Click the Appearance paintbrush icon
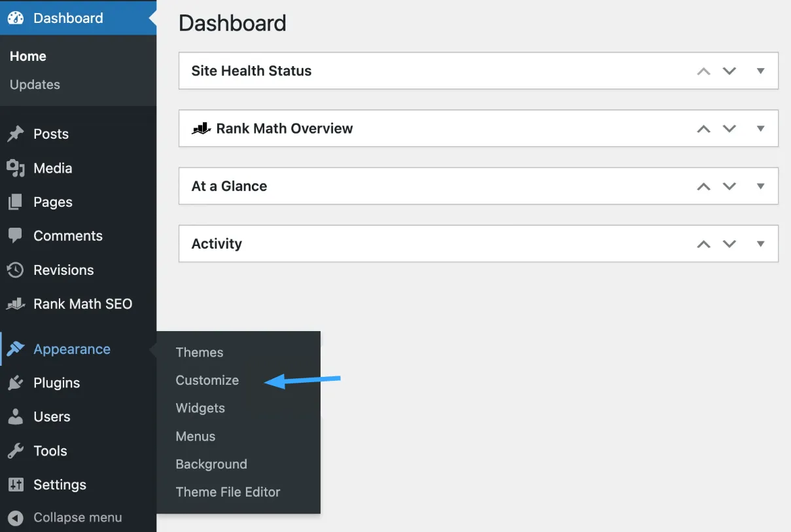 pyautogui.click(x=16, y=349)
